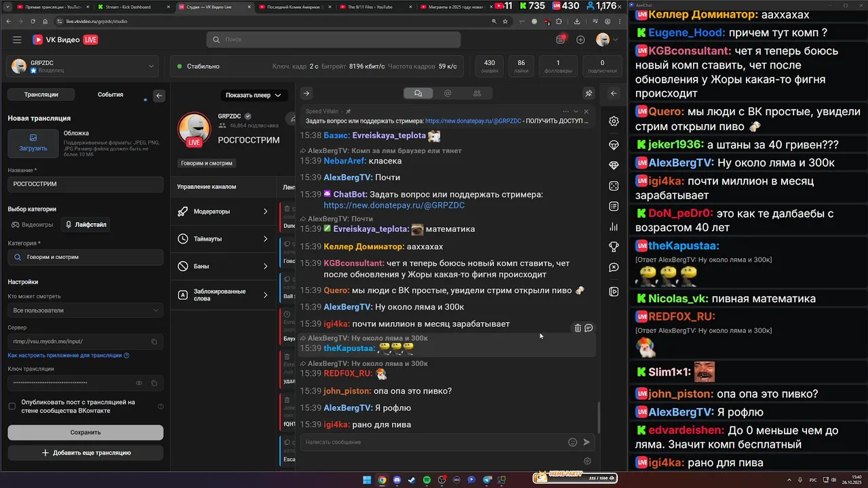Click the left arrow above sidebar icons
This screenshot has height=488, width=868.
[614, 94]
